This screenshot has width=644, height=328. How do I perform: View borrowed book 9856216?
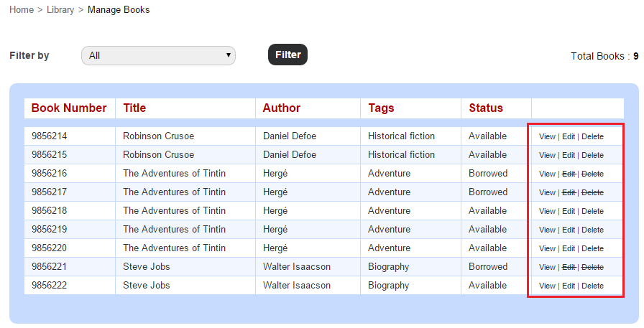(x=547, y=174)
